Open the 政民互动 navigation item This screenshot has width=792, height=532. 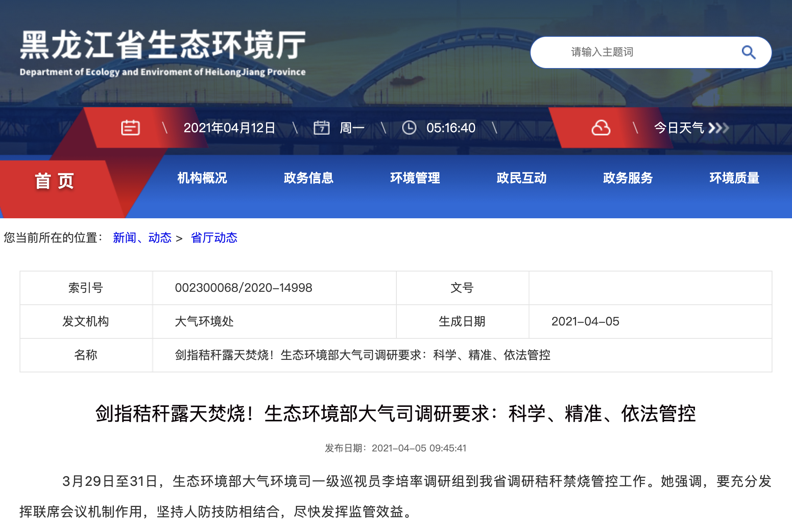(x=521, y=178)
